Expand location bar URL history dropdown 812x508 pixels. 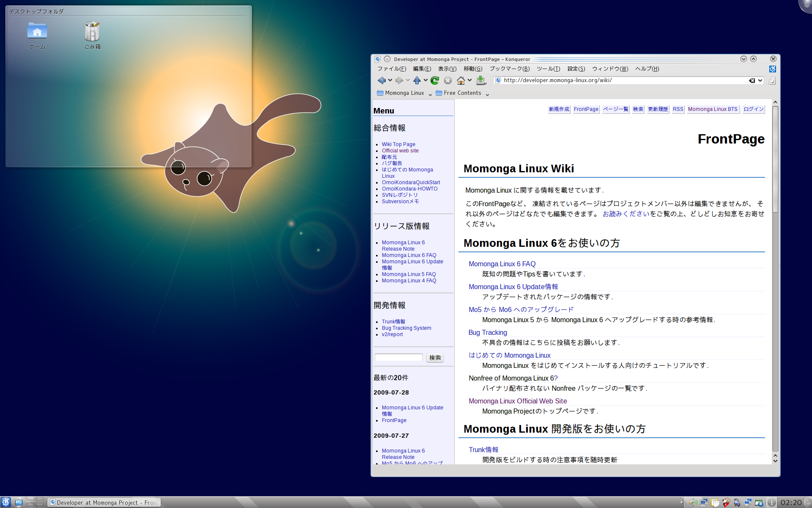(x=760, y=80)
